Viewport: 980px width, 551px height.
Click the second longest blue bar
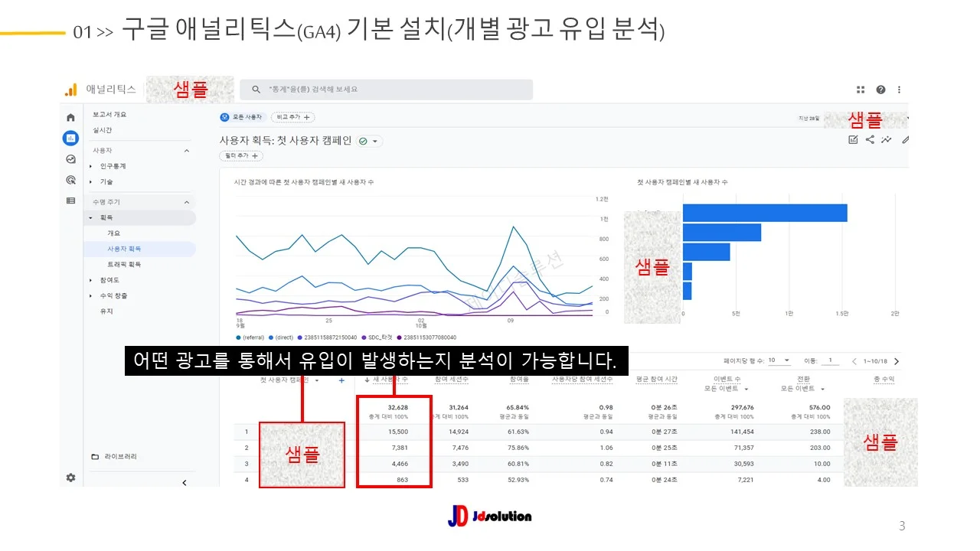(722, 233)
